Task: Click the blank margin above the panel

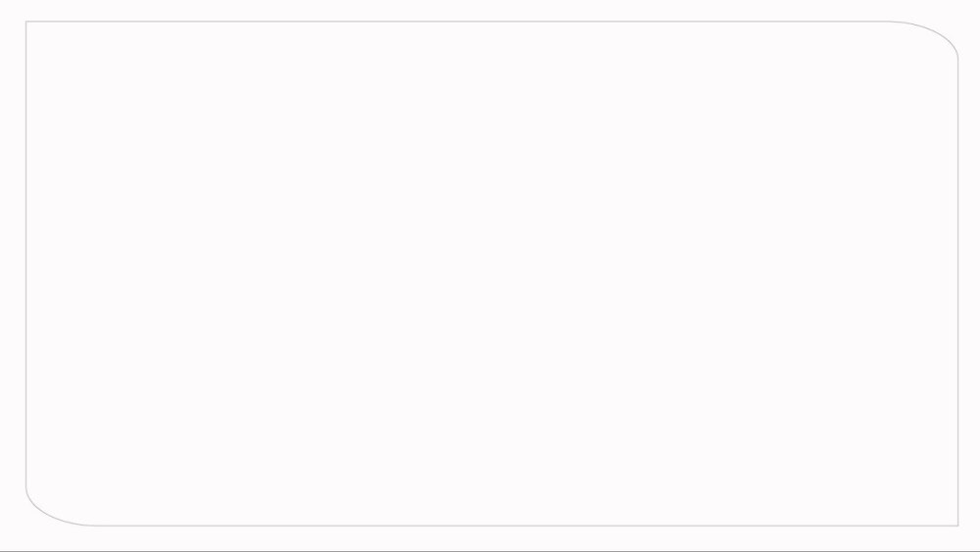Action: click(490, 10)
